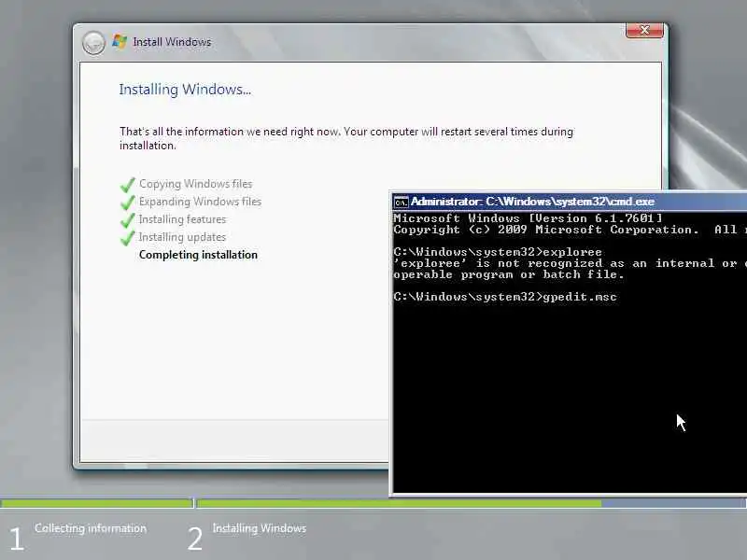Click the 'That's all the information we need' paragraph

(346, 138)
